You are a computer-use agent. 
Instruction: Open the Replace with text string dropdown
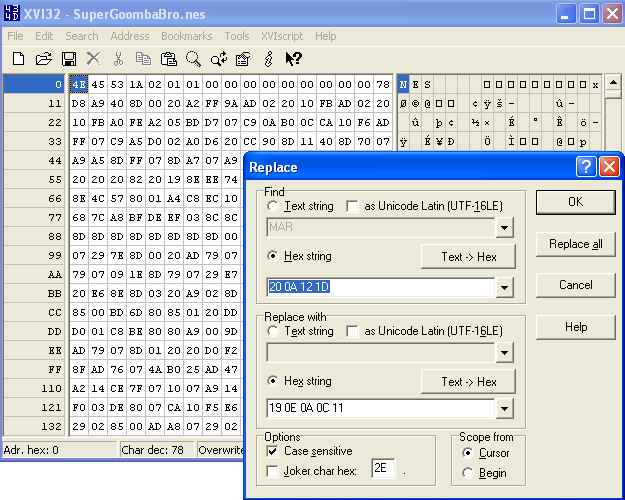click(x=505, y=353)
